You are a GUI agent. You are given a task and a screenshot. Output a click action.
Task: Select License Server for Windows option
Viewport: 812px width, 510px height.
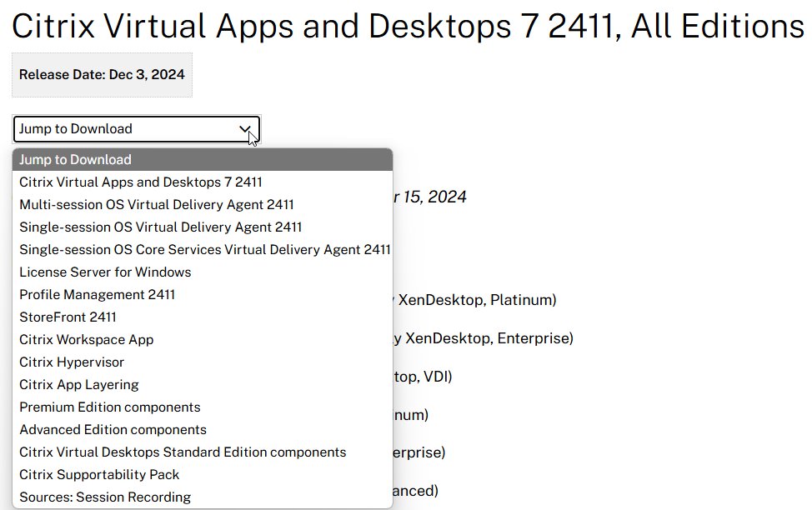click(x=105, y=272)
